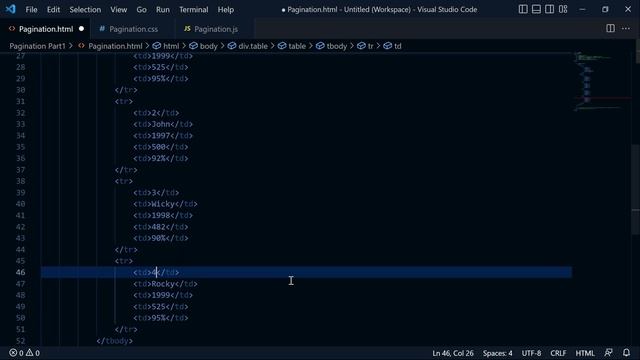Click the 92% td line
The width and height of the screenshot is (640, 360).
click(x=160, y=158)
